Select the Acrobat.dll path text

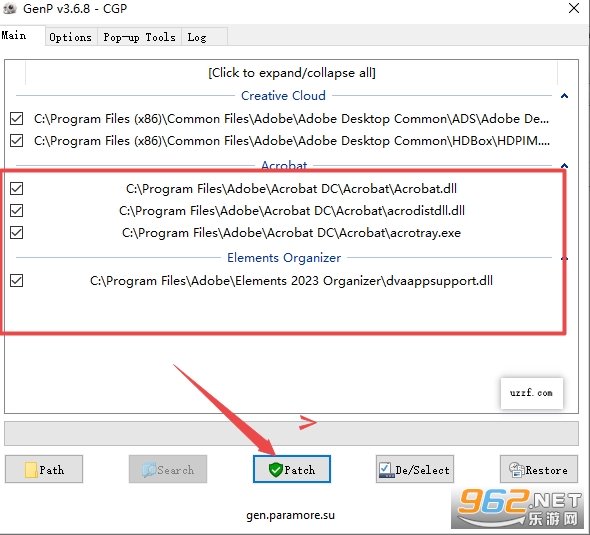(x=291, y=188)
